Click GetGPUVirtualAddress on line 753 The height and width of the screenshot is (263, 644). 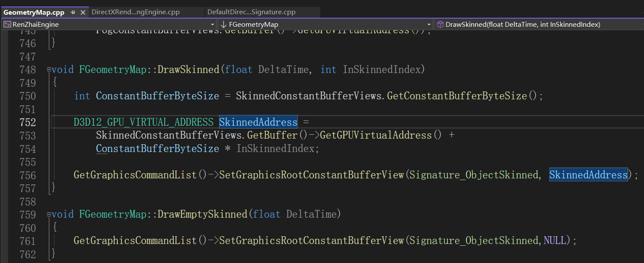tap(376, 135)
